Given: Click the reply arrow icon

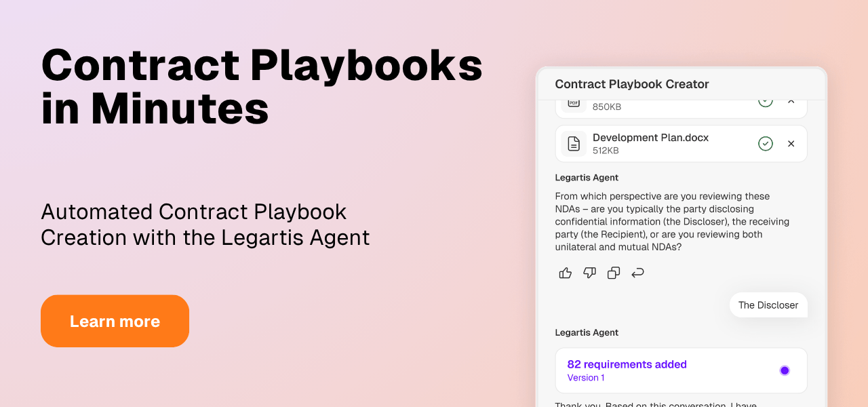Looking at the screenshot, I should tap(637, 273).
